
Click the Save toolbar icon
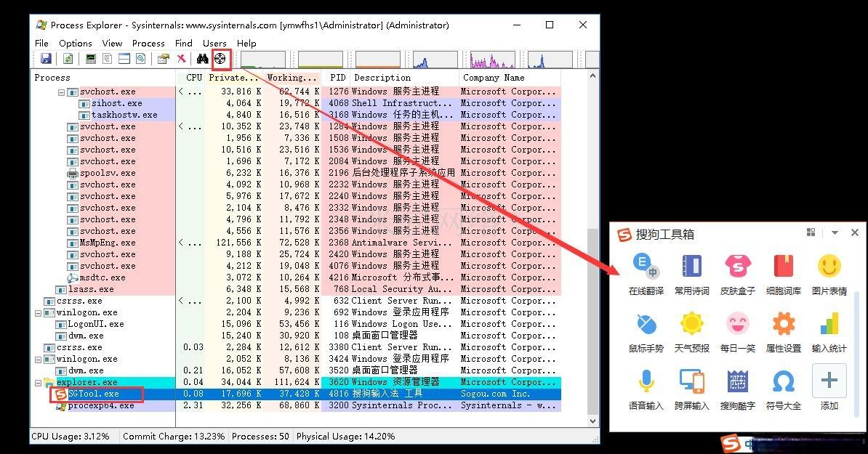coord(45,59)
